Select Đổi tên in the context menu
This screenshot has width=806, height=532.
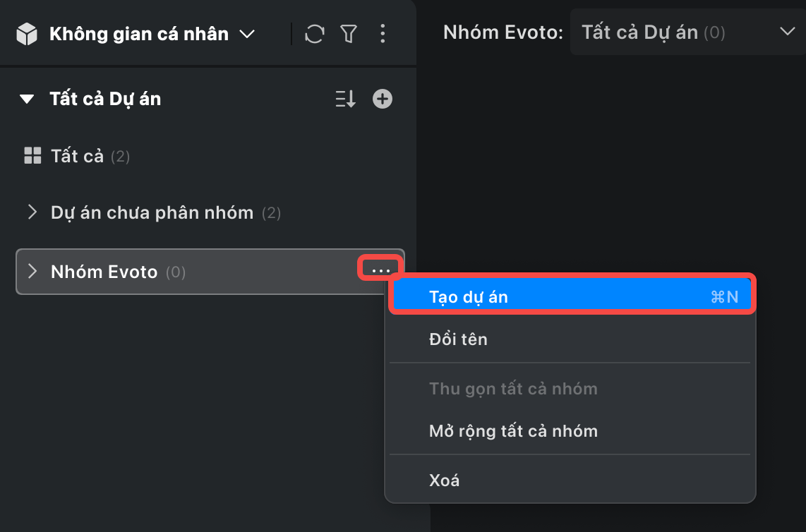(458, 339)
